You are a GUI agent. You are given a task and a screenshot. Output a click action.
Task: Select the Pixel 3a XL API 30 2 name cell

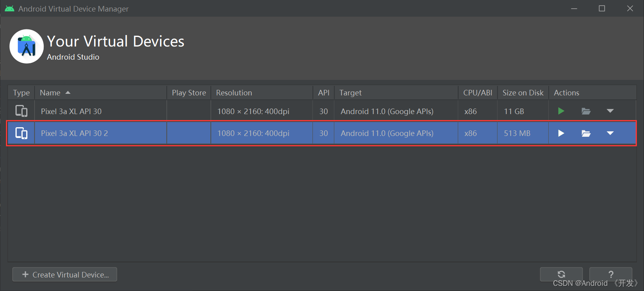[x=100, y=133]
